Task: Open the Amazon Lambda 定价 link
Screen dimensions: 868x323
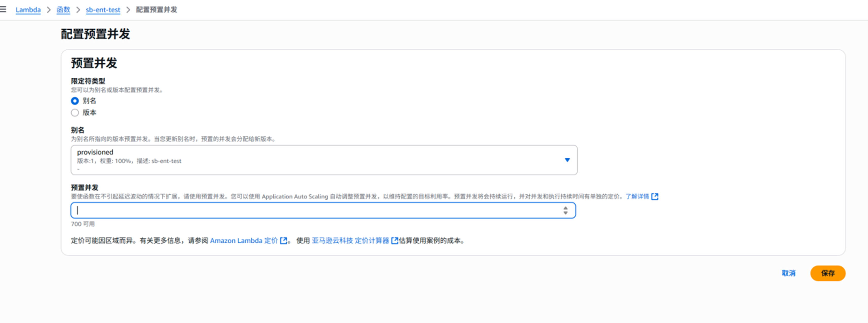Action: pos(244,240)
